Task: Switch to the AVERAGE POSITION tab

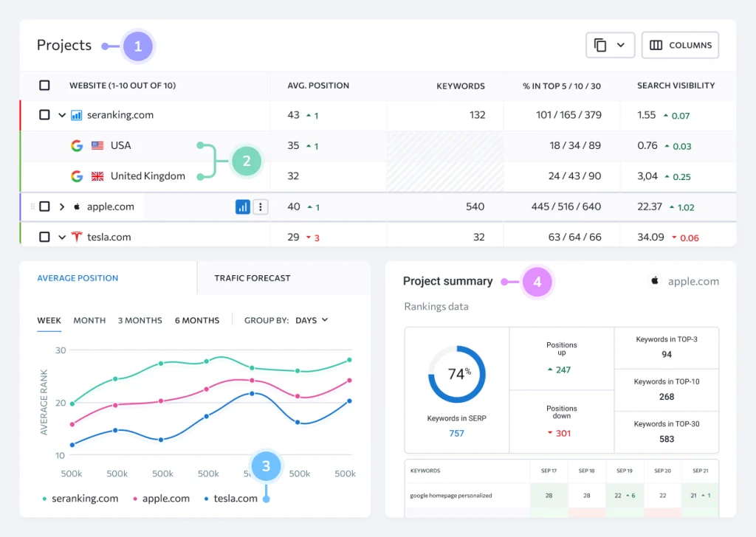Action: click(x=78, y=278)
